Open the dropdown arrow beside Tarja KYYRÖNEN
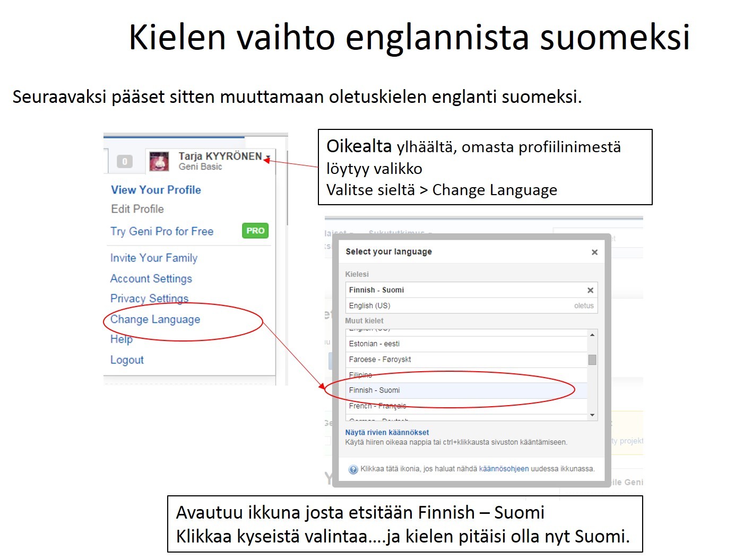Viewport: 735px width, 560px height. pos(269,157)
